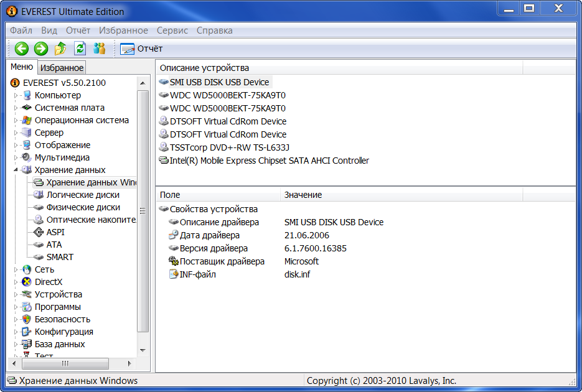Click the Значение column header
Viewport: 582px width, 392px height.
point(401,195)
